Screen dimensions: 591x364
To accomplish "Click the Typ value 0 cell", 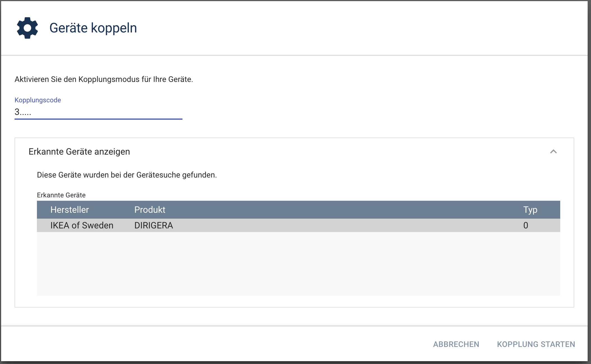I will coord(526,225).
